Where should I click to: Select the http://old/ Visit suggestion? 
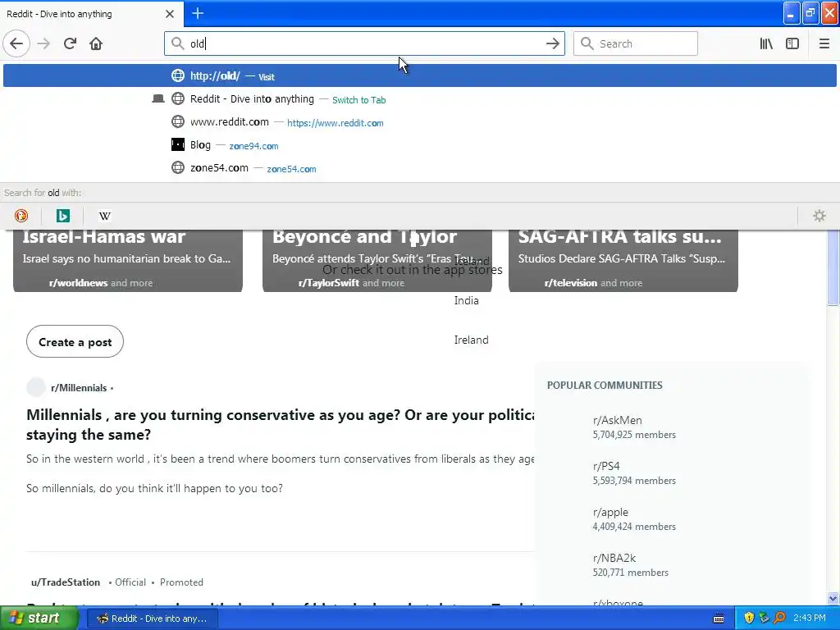coord(419,75)
